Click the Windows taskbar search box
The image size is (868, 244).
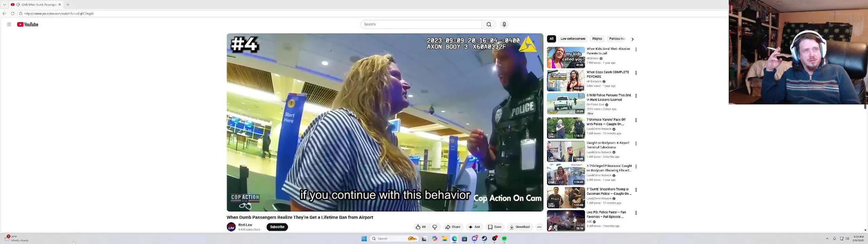(x=394, y=239)
